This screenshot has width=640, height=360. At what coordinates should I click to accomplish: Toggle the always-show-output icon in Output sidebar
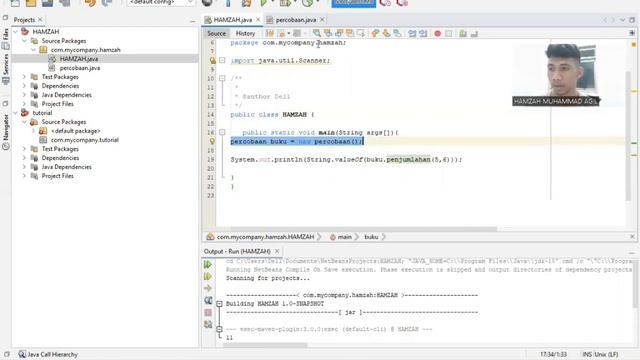tap(208, 300)
